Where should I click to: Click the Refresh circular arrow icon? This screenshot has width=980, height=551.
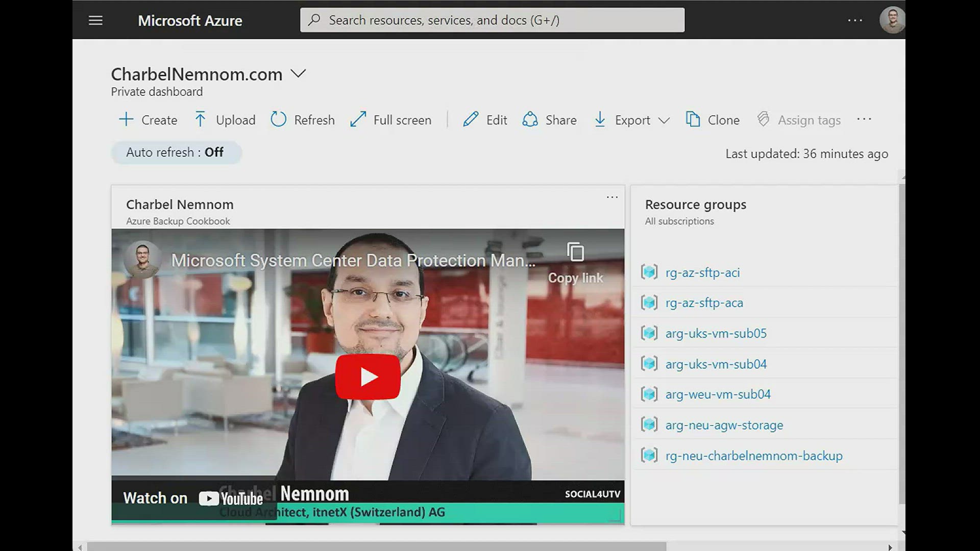click(278, 119)
